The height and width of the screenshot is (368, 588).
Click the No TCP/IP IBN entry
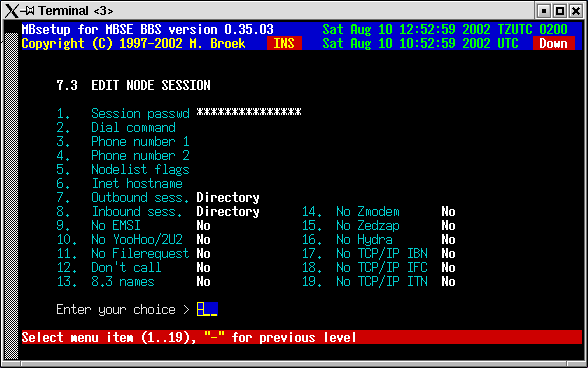coord(382,254)
